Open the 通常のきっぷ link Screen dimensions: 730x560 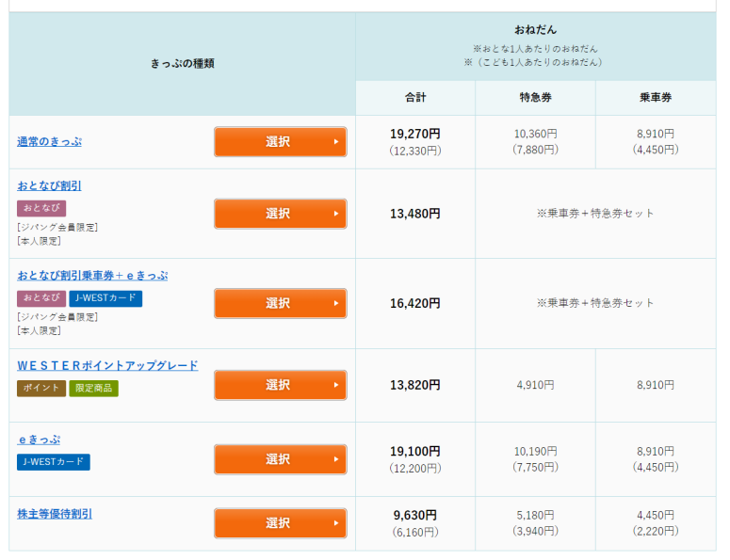click(x=49, y=141)
